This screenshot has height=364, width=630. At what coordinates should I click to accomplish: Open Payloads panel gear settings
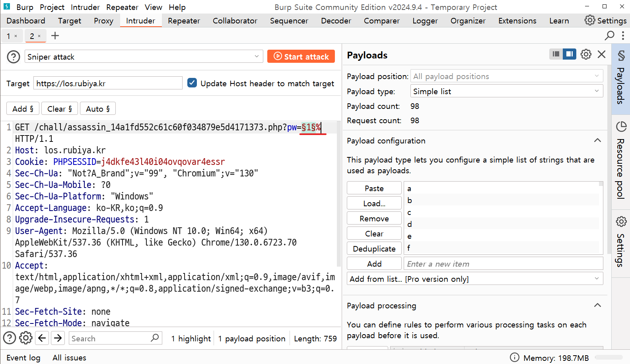tap(586, 54)
